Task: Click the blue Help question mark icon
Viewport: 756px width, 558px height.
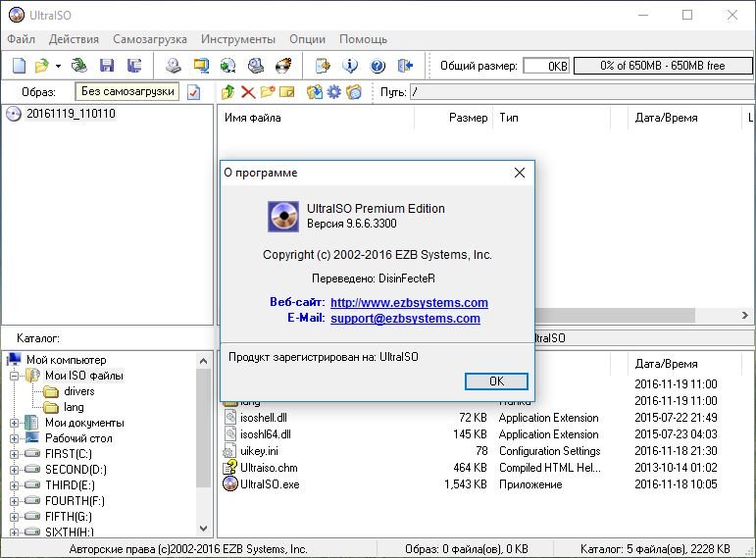Action: click(378, 65)
